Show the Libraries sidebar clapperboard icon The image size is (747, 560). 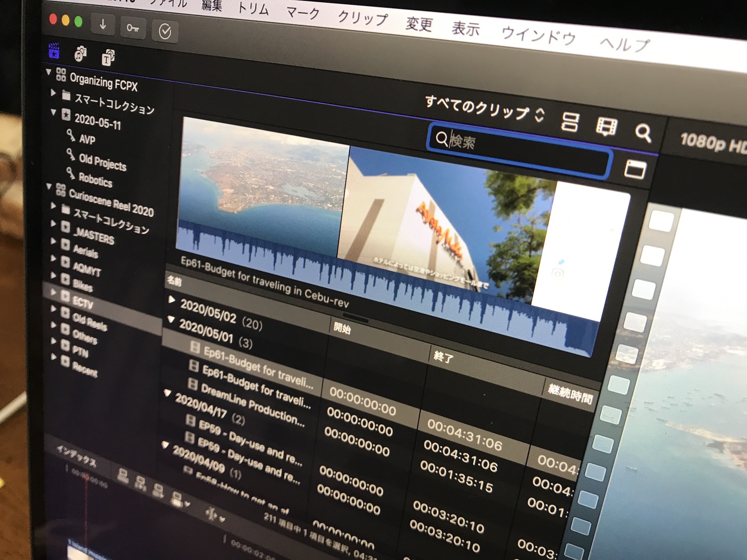(x=54, y=51)
